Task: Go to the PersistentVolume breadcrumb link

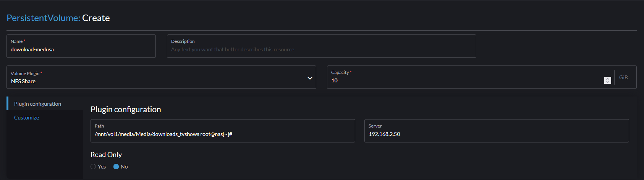Action: [x=43, y=18]
